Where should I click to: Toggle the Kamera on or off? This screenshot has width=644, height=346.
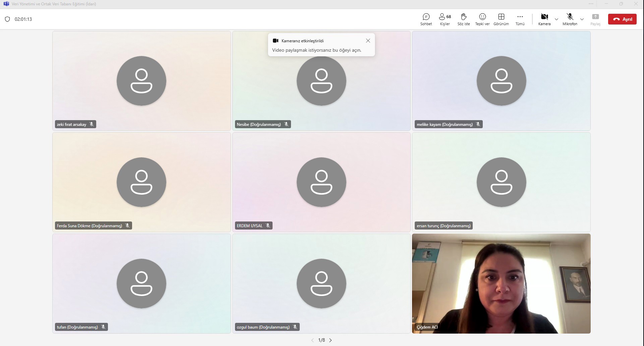coord(544,19)
